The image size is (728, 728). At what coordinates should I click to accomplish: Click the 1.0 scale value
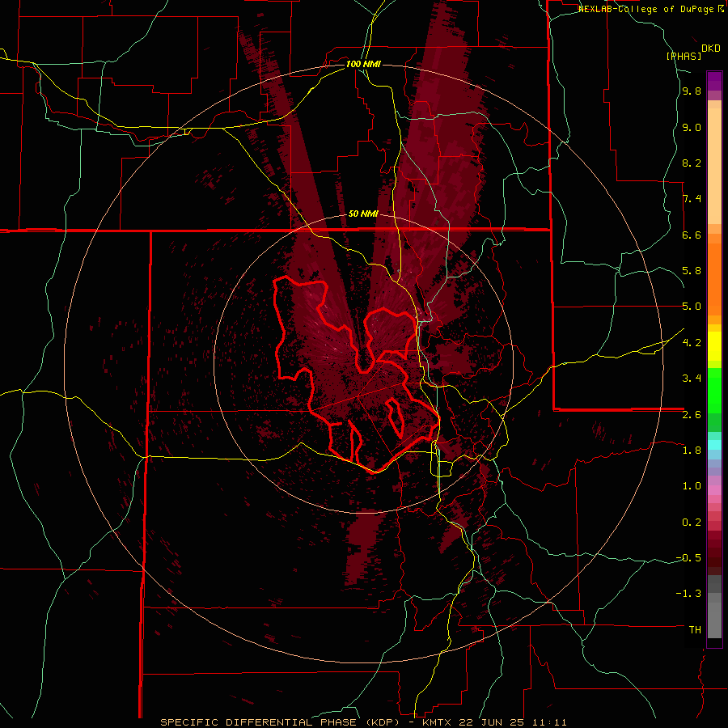coord(692,486)
